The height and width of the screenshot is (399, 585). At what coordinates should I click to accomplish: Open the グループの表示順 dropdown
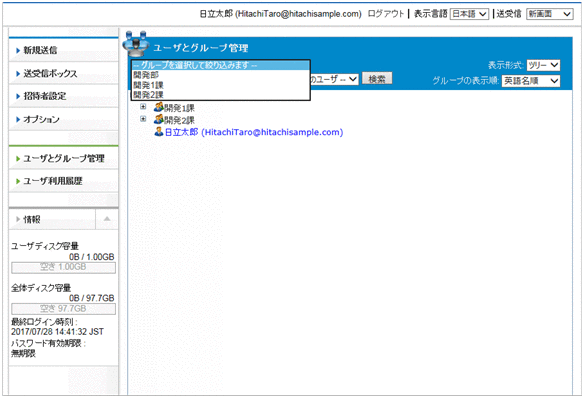(x=531, y=81)
